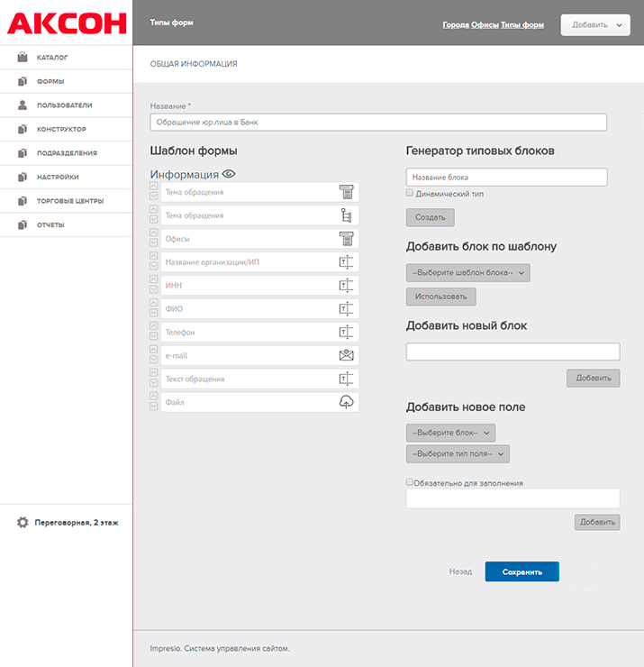Click the tree-type icon on second Тема обращения
The height and width of the screenshot is (667, 644).
[x=347, y=215]
